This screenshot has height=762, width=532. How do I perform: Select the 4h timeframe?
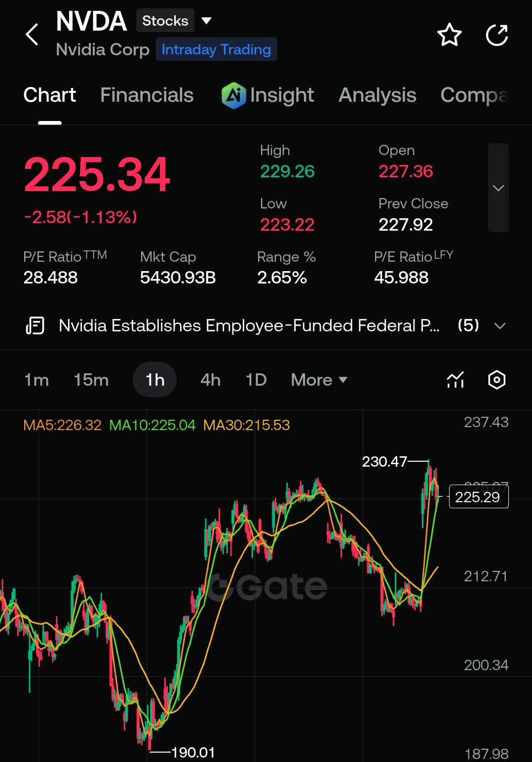pyautogui.click(x=210, y=380)
